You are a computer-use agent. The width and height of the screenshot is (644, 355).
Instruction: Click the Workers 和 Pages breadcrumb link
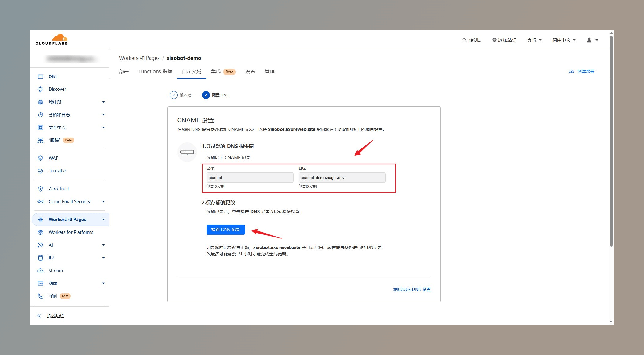(x=139, y=58)
